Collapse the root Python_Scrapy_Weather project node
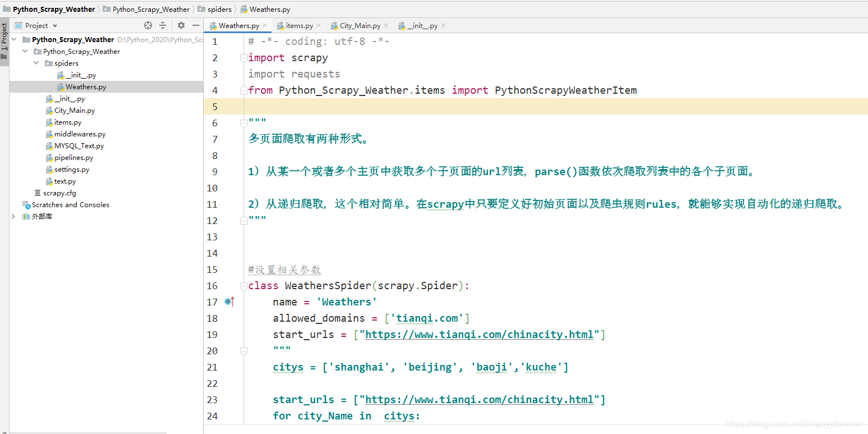868x434 pixels. (x=14, y=40)
